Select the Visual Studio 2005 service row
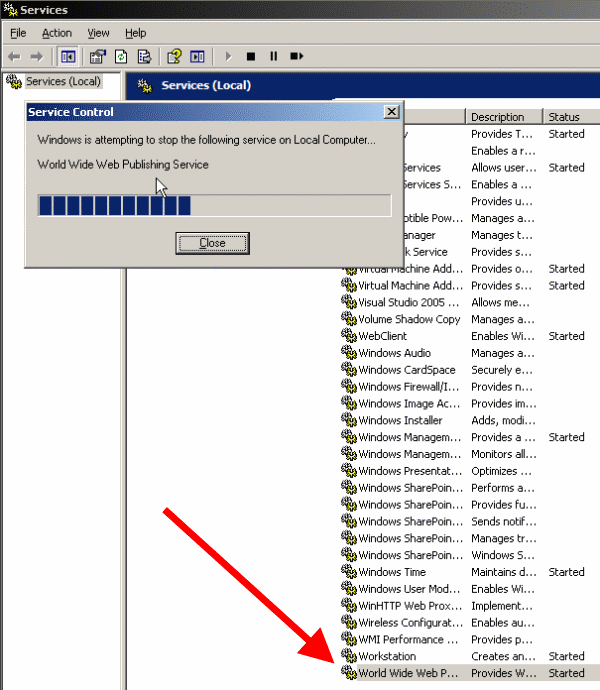The width and height of the screenshot is (600, 690). click(x=470, y=303)
